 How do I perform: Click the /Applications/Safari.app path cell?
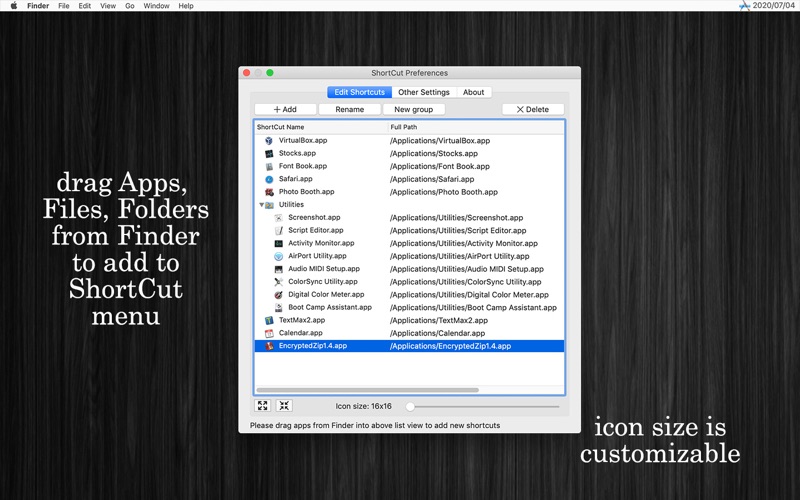click(432, 179)
